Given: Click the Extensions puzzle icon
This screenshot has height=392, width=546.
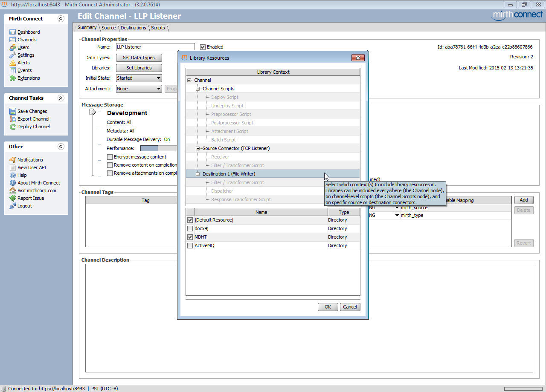Looking at the screenshot, I should [13, 78].
